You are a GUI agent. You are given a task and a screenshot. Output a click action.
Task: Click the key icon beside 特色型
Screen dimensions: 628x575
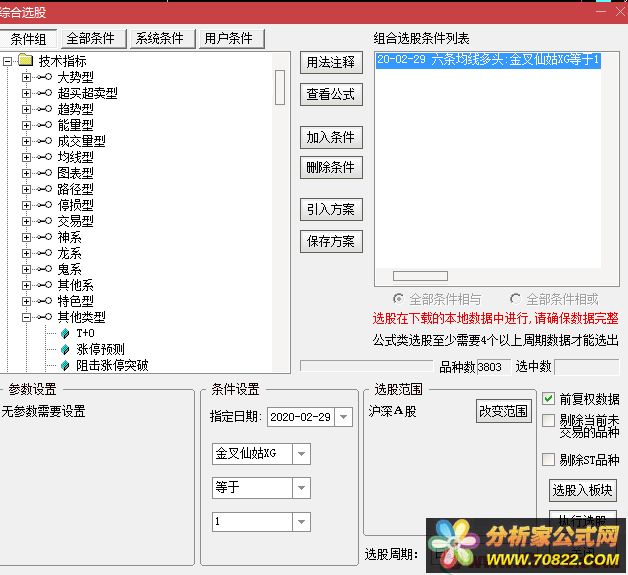(44, 301)
